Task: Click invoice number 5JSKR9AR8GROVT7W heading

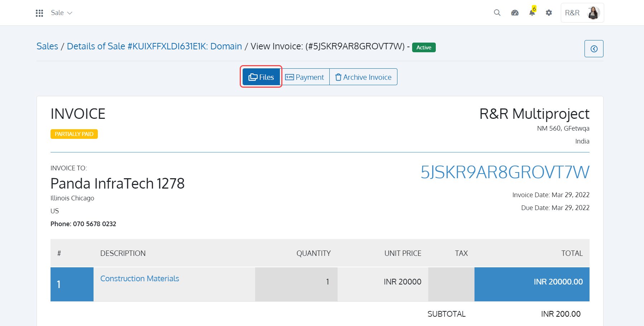Action: pos(505,172)
